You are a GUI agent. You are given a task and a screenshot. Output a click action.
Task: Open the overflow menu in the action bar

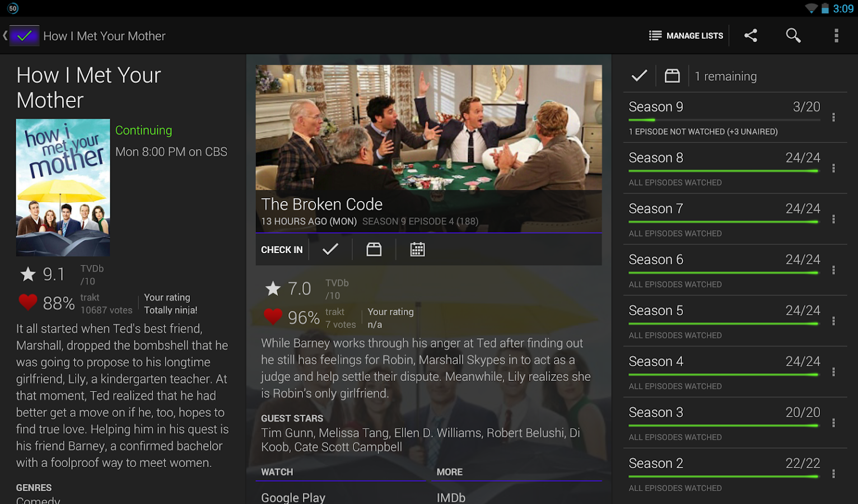[x=836, y=36]
